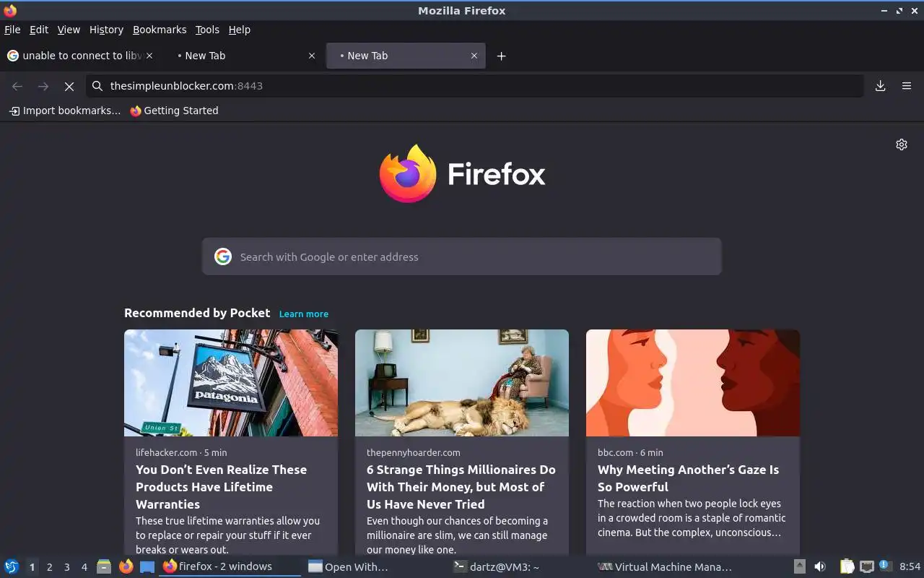
Task: Switch to 'Open With…' window in taskbar
Action: pyautogui.click(x=374, y=566)
